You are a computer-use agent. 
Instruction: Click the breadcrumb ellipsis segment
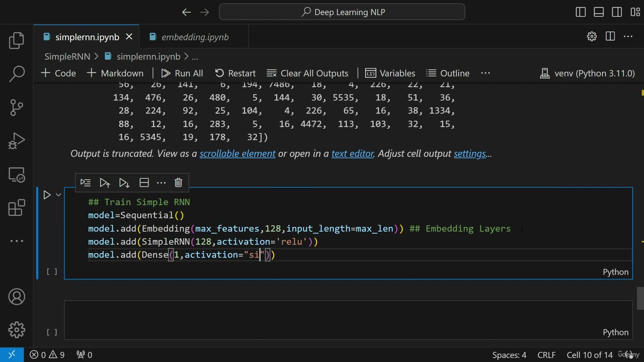(195, 57)
